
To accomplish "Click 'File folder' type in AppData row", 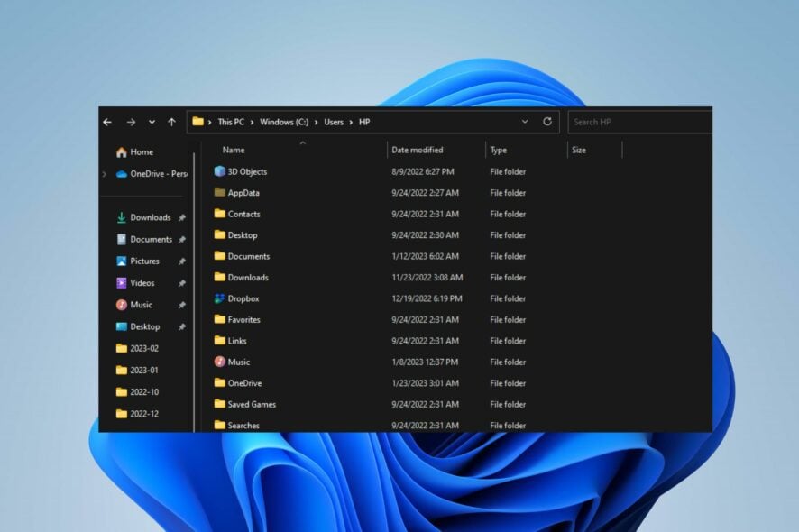I will (x=508, y=193).
